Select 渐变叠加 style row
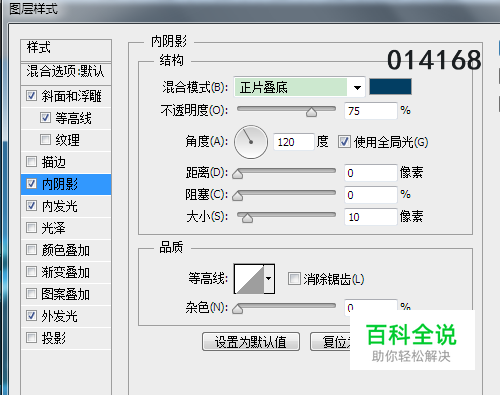 [66, 272]
